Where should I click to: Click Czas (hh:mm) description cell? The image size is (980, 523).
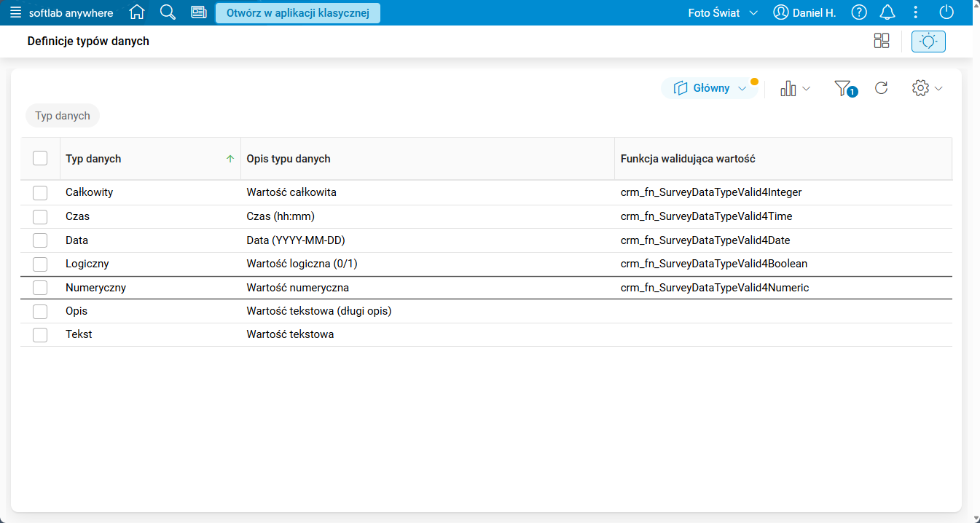point(428,216)
